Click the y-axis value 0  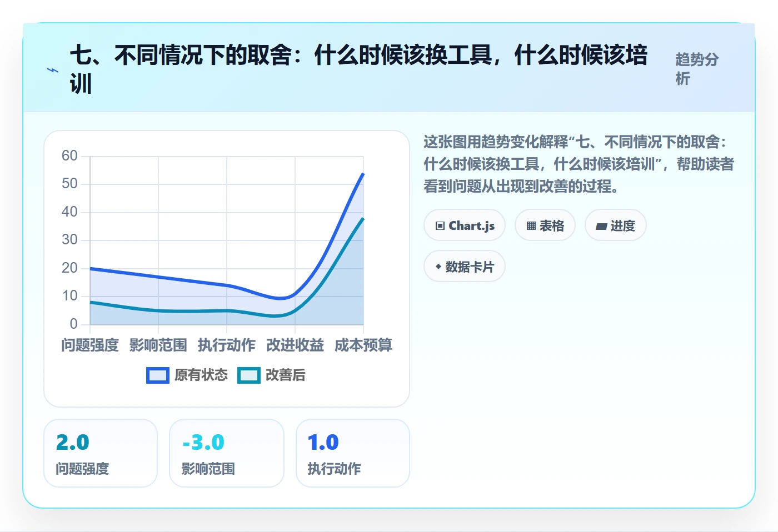tap(74, 324)
